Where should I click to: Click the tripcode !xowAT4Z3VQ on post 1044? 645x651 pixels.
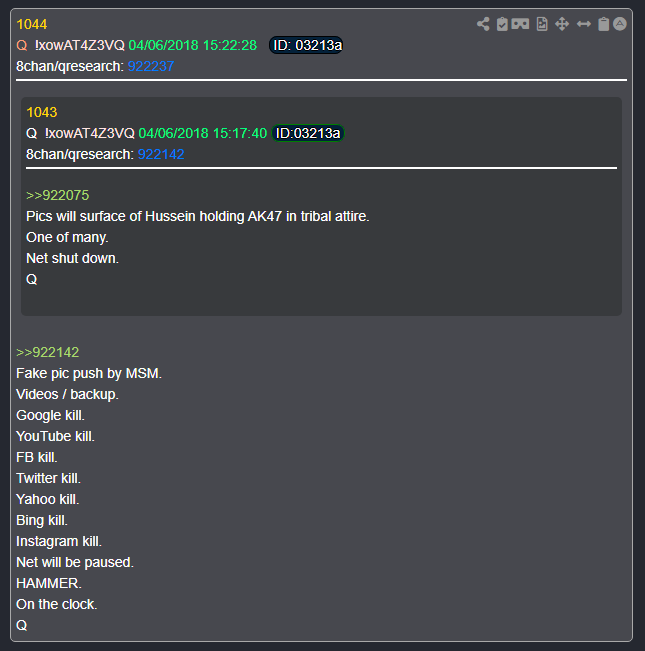tap(80, 45)
